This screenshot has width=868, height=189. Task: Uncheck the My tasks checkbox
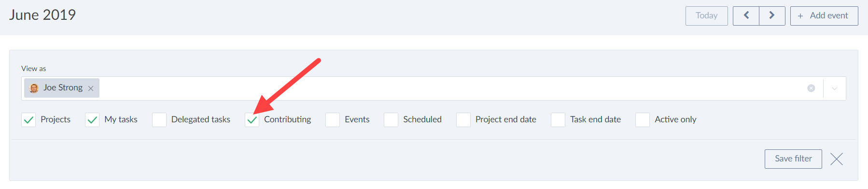[x=92, y=120]
